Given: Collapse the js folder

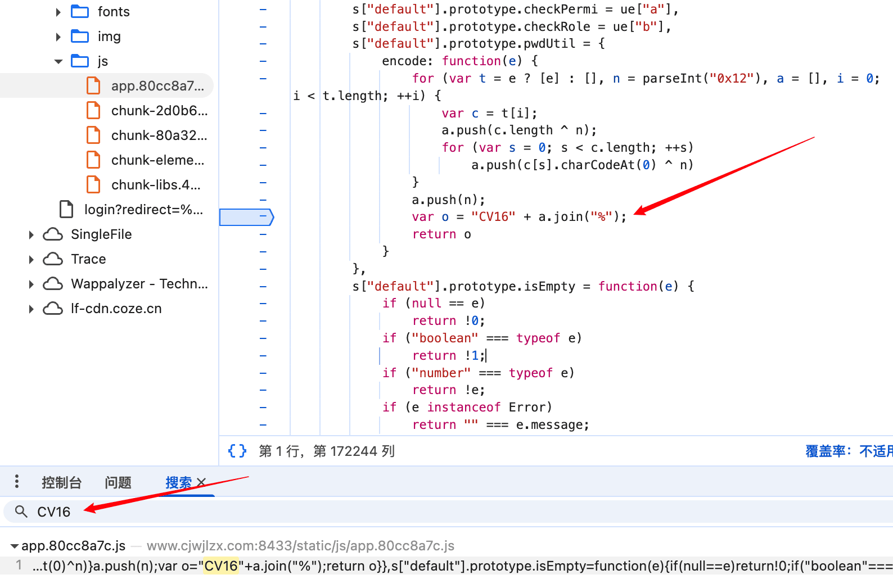Looking at the screenshot, I should click(58, 61).
